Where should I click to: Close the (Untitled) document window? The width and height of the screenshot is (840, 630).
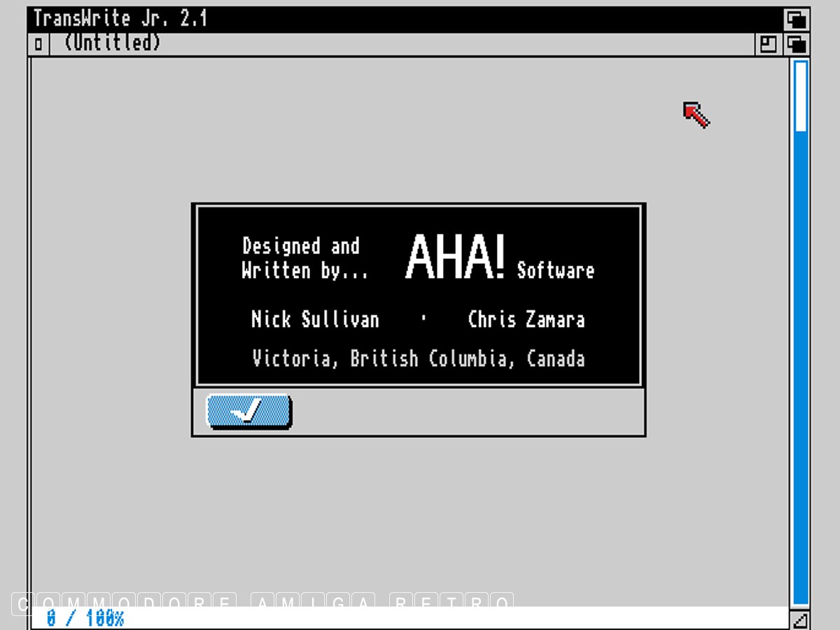(x=38, y=44)
